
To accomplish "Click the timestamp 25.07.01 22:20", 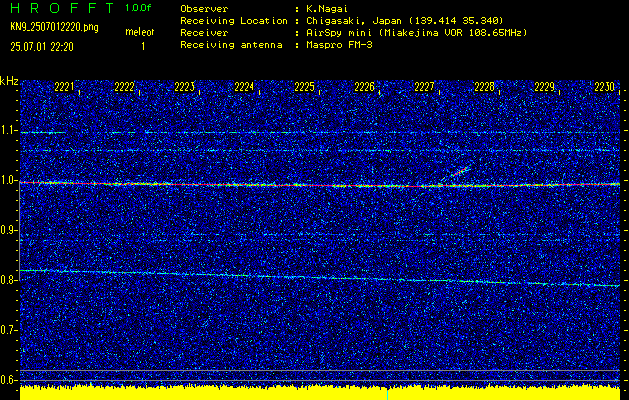I will point(42,47).
